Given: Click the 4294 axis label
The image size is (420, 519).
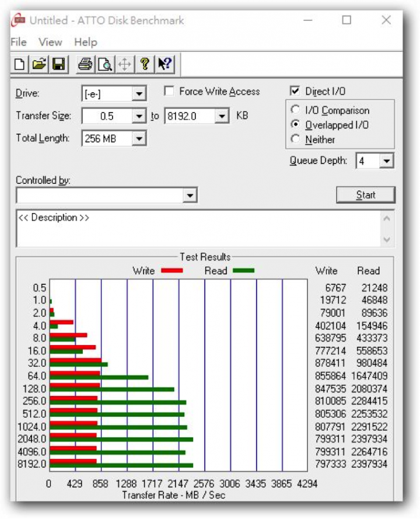Looking at the screenshot, I should click(x=307, y=483).
